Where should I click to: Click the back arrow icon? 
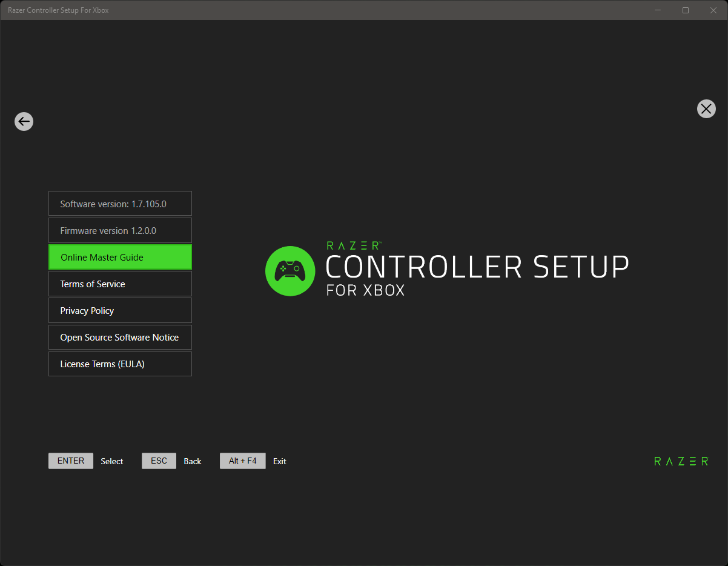pos(24,122)
